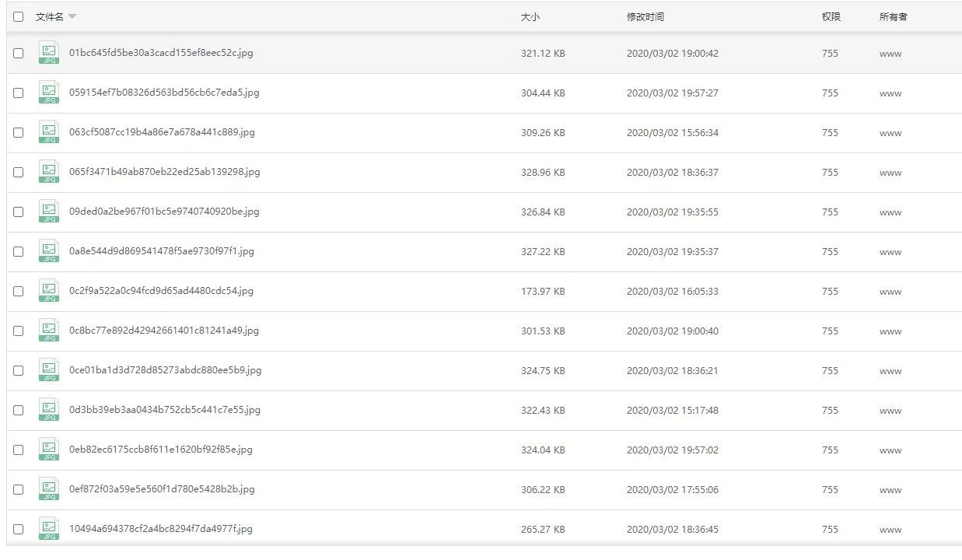The height and width of the screenshot is (560, 962).
Task: Open file 0c8bc77e892d42942661401c81241a49.jpg
Action: [x=163, y=331]
